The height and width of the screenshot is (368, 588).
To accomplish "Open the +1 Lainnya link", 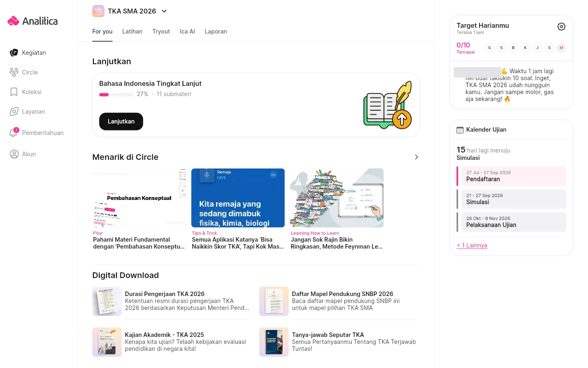I will [472, 245].
